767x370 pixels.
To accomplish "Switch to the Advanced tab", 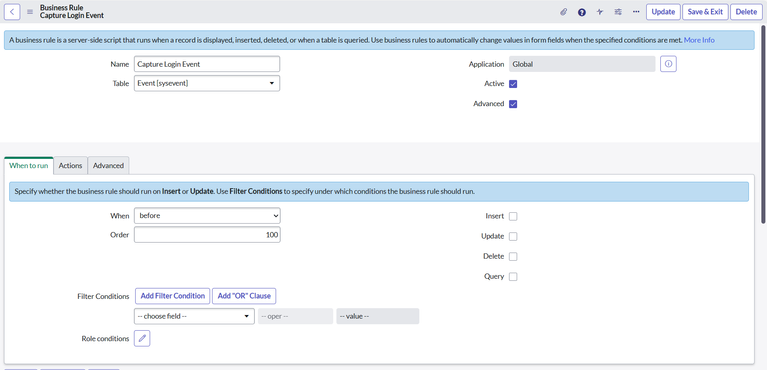I will pyautogui.click(x=109, y=165).
